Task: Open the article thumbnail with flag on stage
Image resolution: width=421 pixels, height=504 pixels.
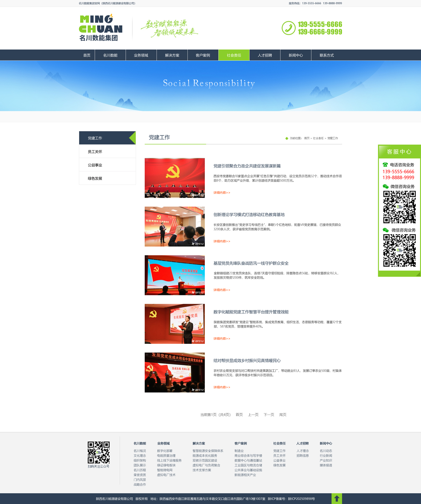Action: pos(175,275)
